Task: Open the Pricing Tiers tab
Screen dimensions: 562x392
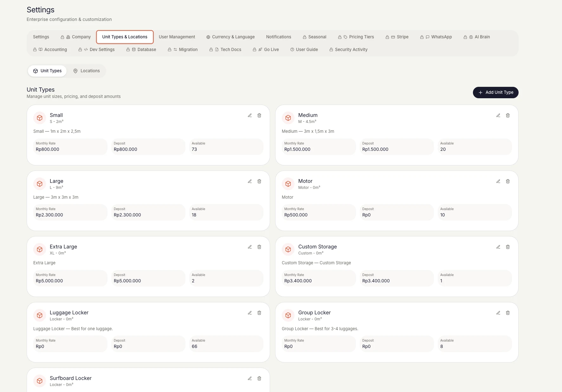Action: tap(356, 37)
